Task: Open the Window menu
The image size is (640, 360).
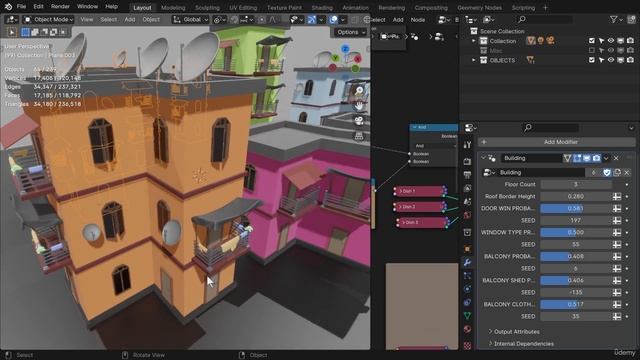Action: tap(87, 7)
